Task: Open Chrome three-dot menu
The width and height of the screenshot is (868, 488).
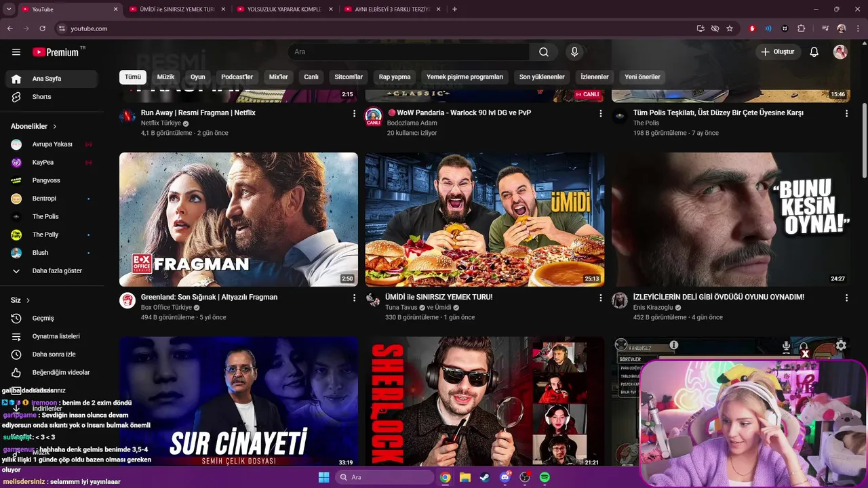Action: click(858, 28)
